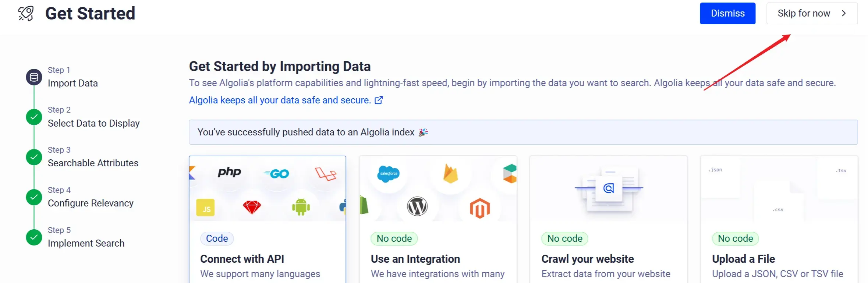Click the green checkmark beside Configure Relevancy
This screenshot has width=868, height=283.
point(33,197)
